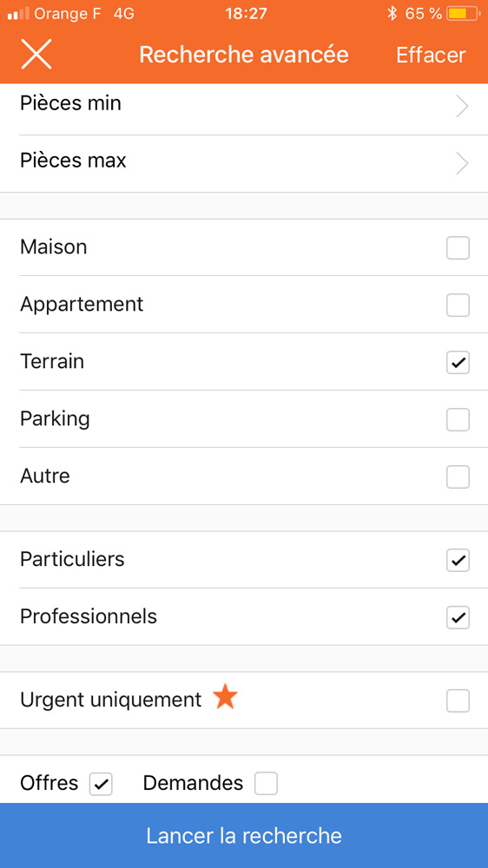Screen dimensions: 488x868
Task: Tap the battery icon in status bar
Action: [464, 14]
